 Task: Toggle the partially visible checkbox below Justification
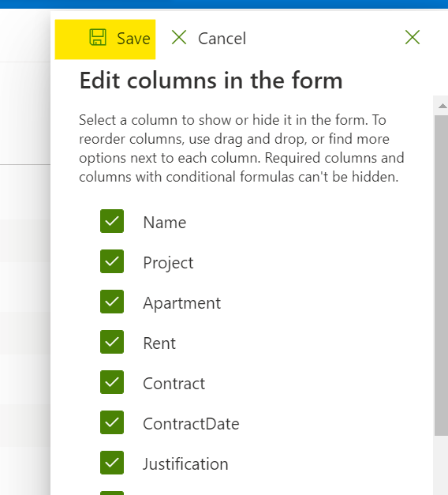(112, 493)
